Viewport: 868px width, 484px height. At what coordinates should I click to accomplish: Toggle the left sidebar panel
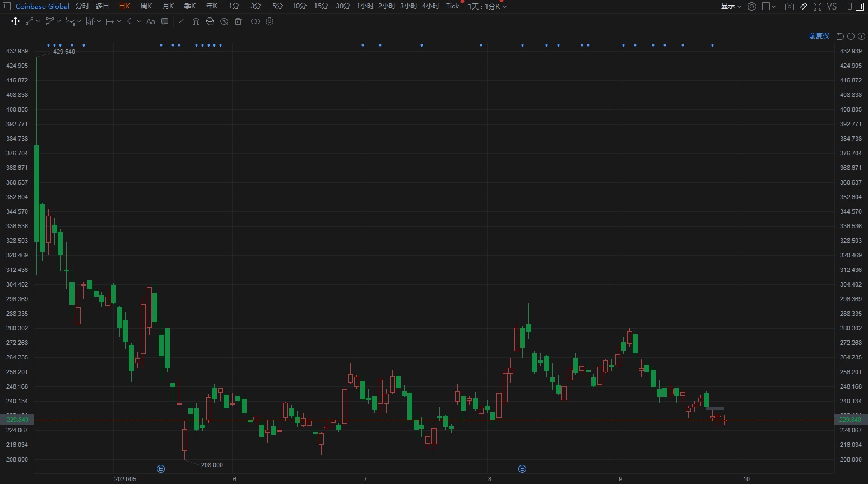pyautogui.click(x=7, y=6)
